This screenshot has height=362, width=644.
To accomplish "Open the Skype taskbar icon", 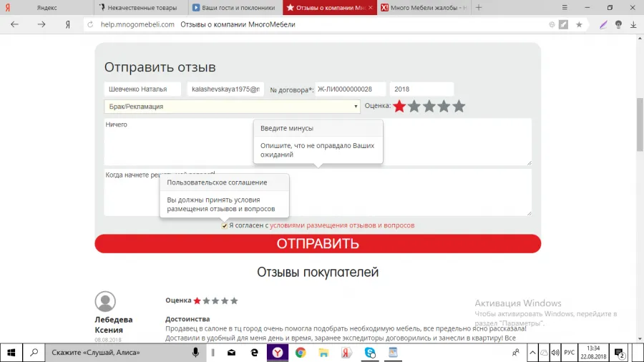I will coord(370,352).
